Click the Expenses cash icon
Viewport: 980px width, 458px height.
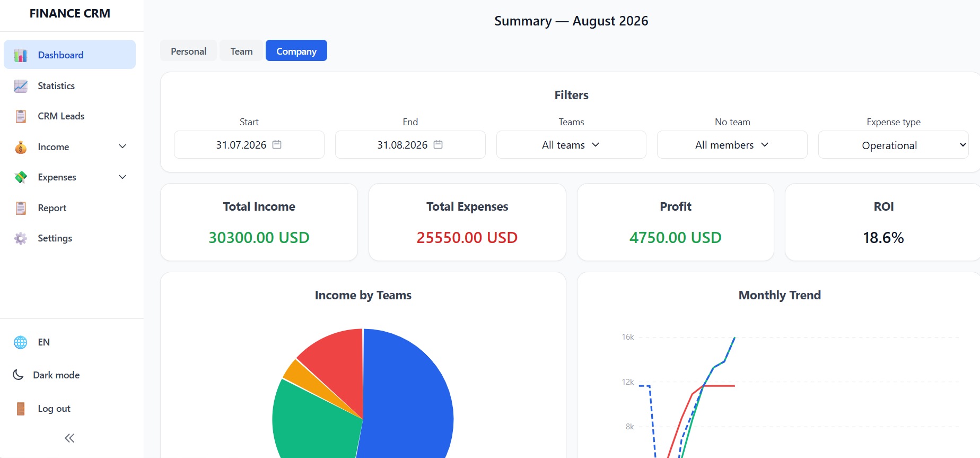click(21, 177)
